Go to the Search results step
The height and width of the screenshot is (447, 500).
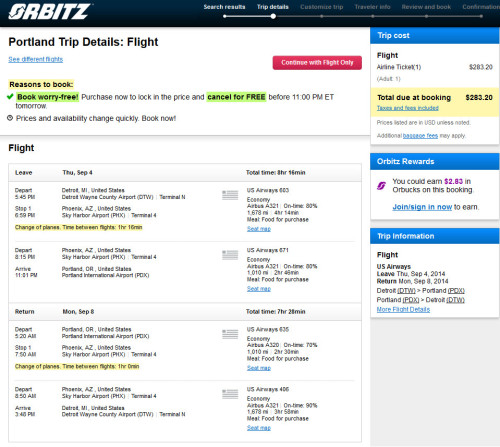point(224,7)
